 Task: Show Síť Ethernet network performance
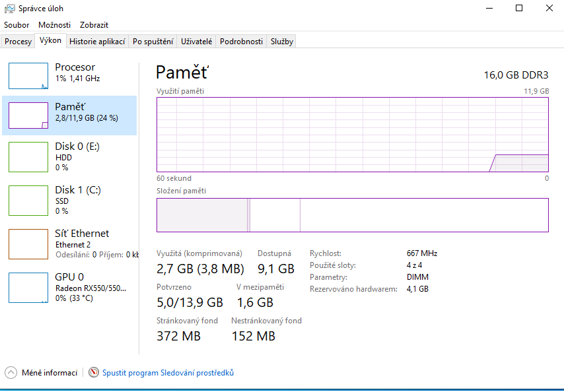(x=69, y=244)
